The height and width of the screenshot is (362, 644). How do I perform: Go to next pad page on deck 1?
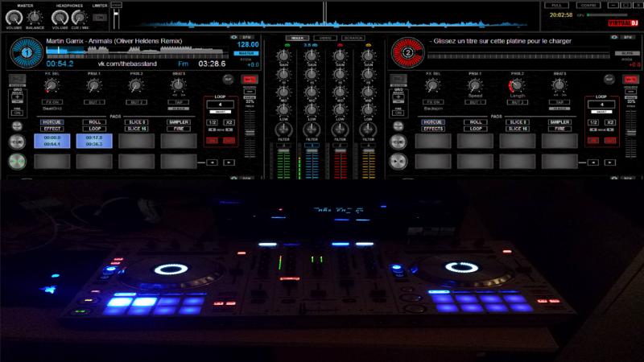[x=229, y=162]
